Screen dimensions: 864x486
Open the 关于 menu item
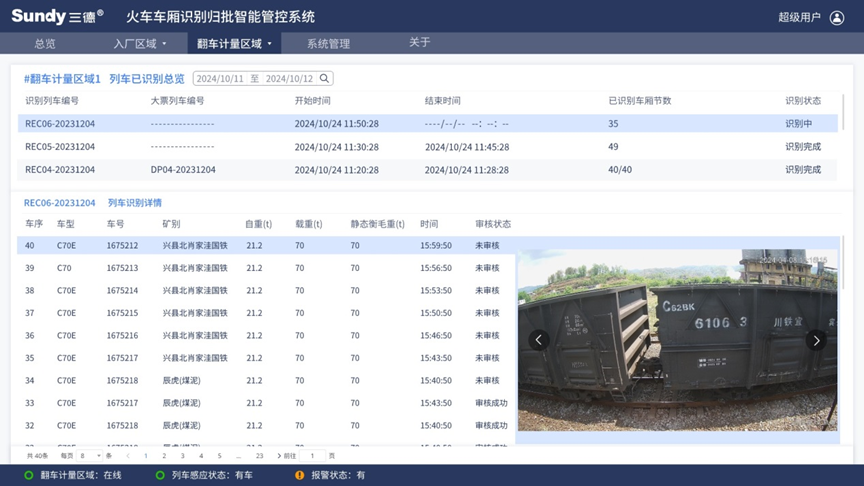tap(420, 43)
